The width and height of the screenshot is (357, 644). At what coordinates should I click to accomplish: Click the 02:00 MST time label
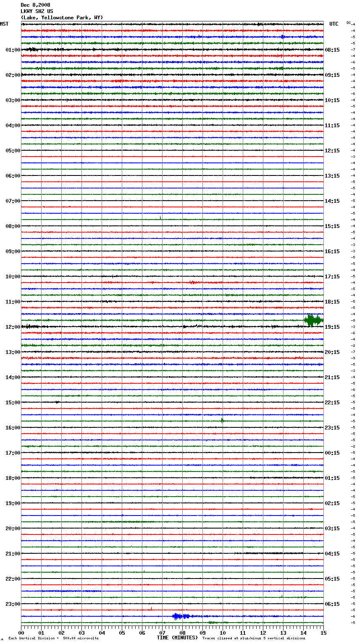pyautogui.click(x=13, y=75)
